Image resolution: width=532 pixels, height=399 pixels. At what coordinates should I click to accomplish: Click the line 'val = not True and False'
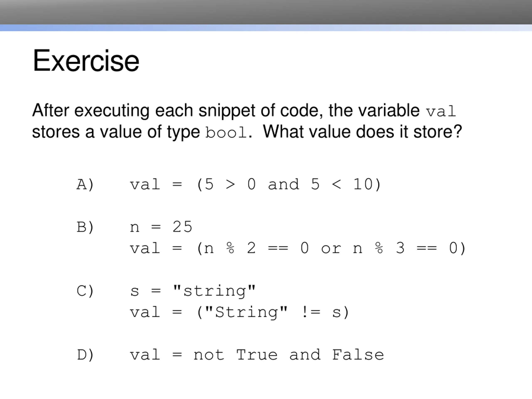click(x=257, y=355)
